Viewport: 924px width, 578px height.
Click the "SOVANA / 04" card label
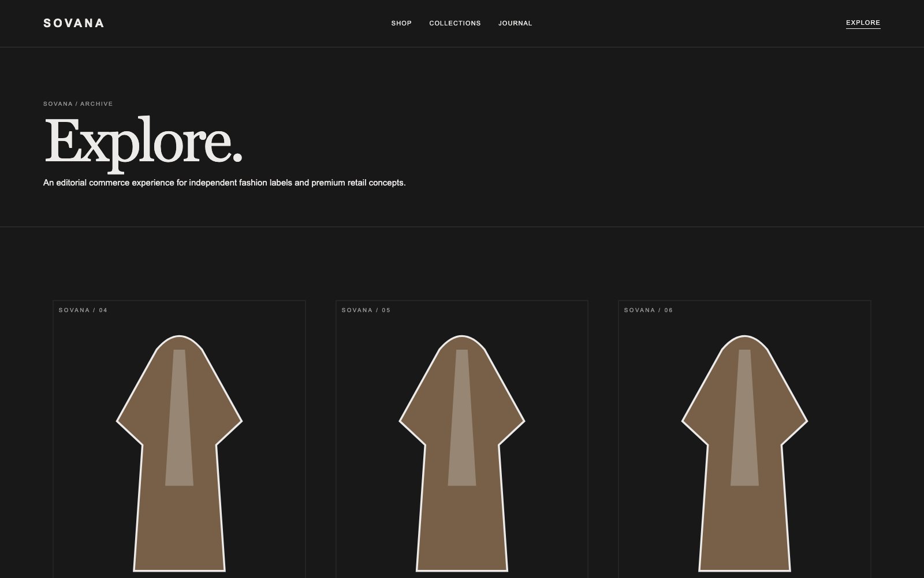pyautogui.click(x=83, y=310)
